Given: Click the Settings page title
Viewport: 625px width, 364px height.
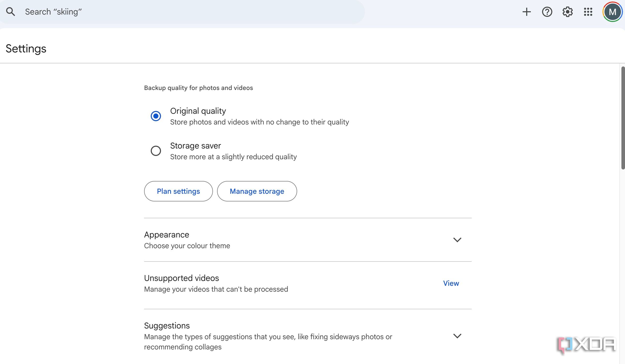Looking at the screenshot, I should [x=26, y=49].
